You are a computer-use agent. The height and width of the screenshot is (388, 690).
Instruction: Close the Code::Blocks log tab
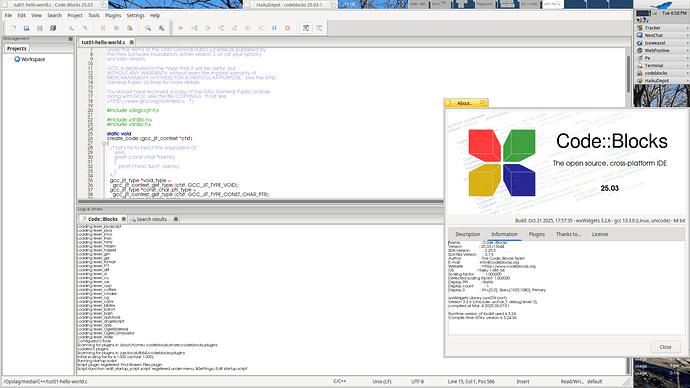(x=124, y=219)
